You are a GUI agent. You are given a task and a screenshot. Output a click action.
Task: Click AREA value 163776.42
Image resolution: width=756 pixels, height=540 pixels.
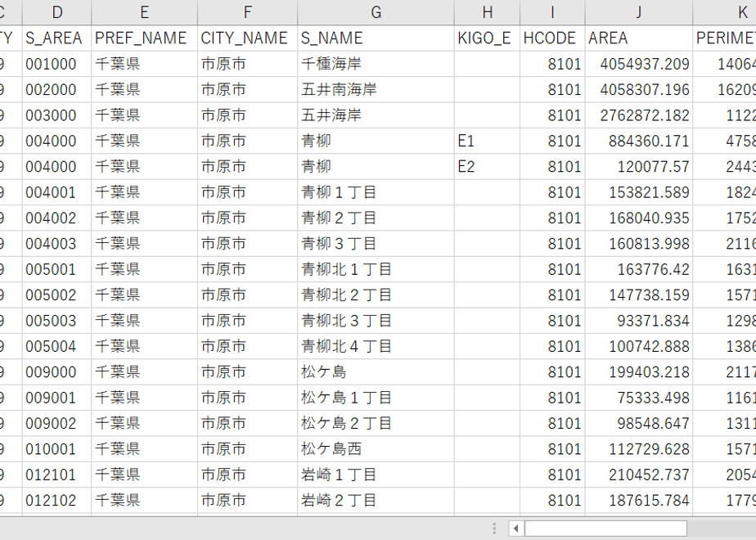coord(639,269)
